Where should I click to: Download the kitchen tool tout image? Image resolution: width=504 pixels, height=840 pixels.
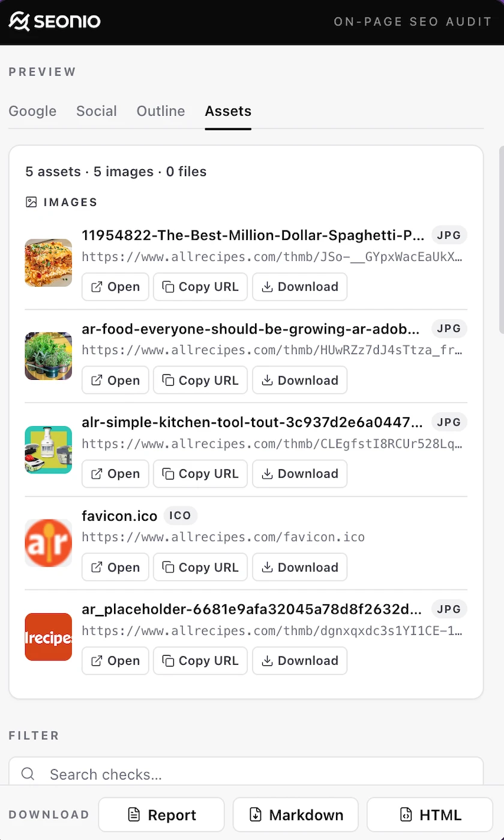(300, 474)
